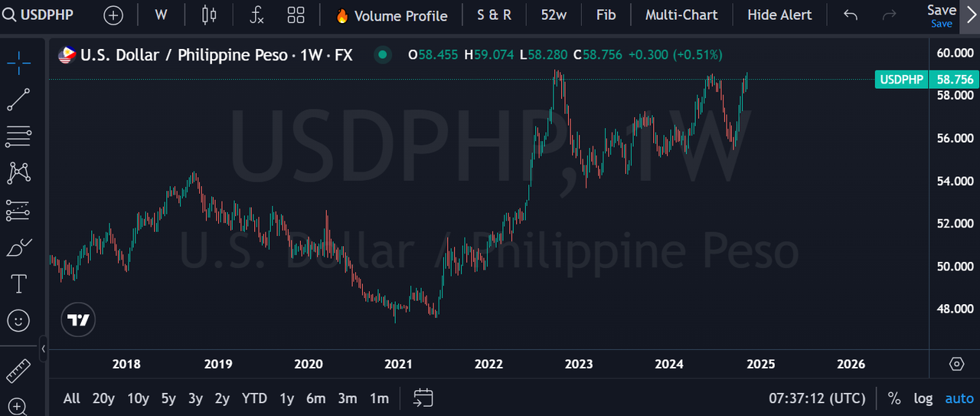Select the zoom in magnifier tool
This screenshot has height=416, width=980.
click(18, 406)
